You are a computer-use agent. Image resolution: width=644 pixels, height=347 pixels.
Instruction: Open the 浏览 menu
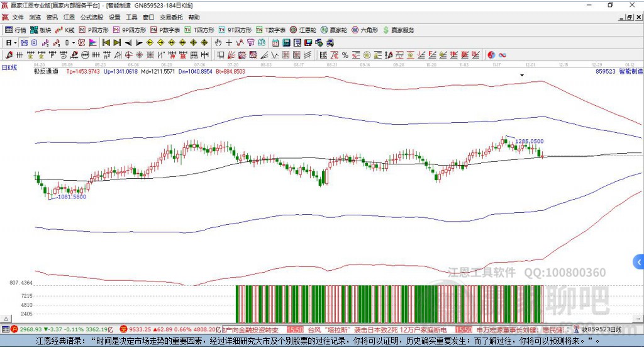tap(35, 17)
